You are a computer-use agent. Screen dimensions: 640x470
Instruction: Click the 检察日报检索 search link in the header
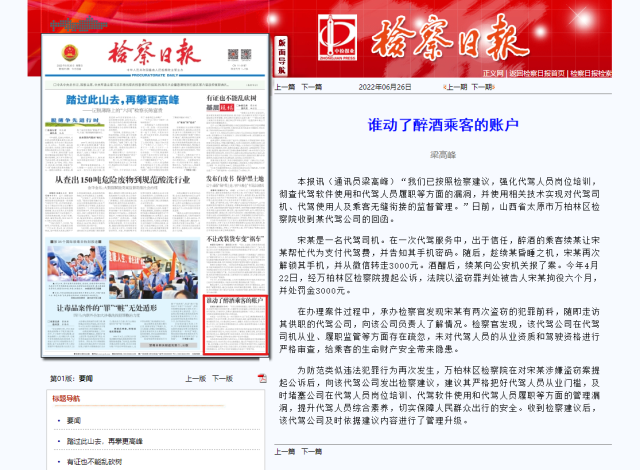(x=591, y=73)
